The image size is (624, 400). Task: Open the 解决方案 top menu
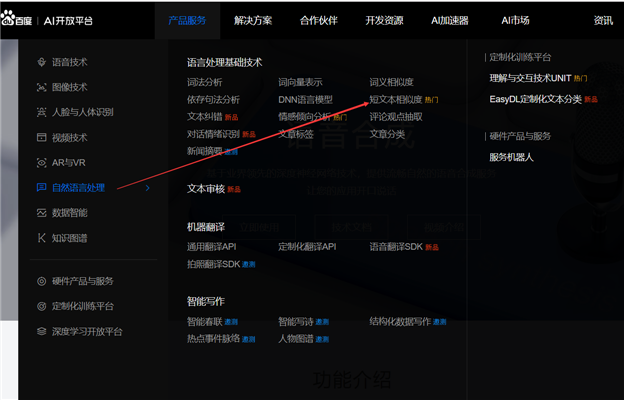[x=253, y=20]
